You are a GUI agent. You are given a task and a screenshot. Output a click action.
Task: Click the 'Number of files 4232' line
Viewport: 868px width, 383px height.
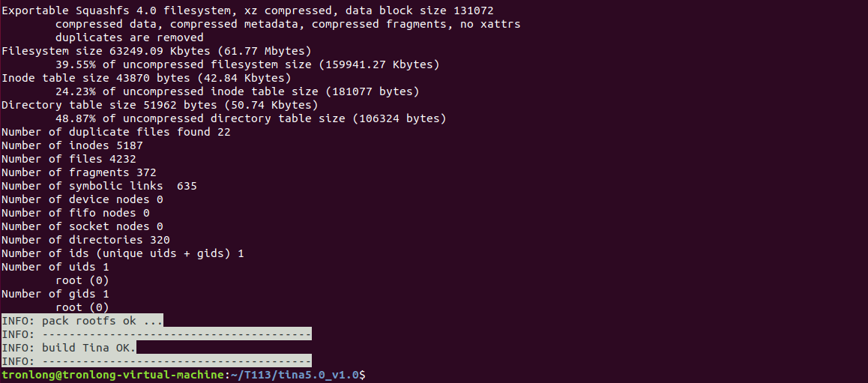pyautogui.click(x=69, y=159)
